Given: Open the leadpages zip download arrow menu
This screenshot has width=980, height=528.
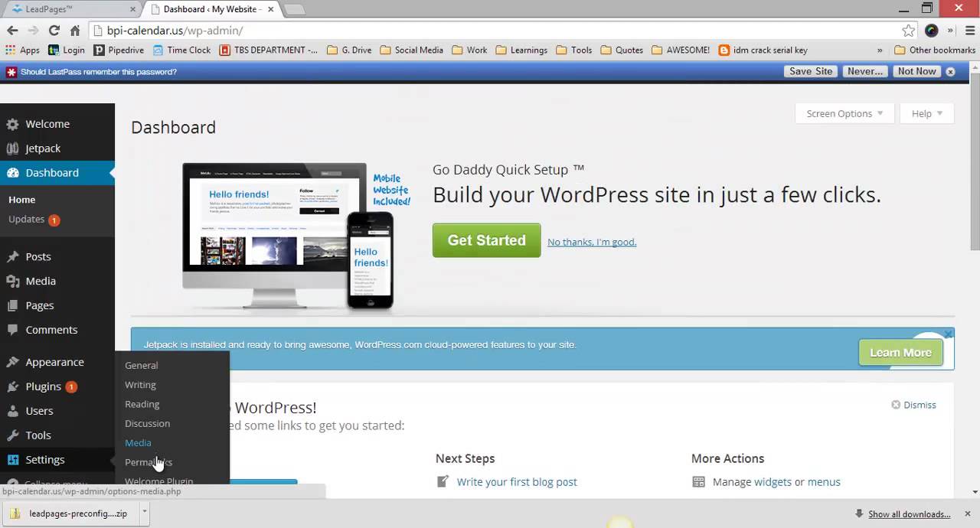Looking at the screenshot, I should [x=144, y=513].
